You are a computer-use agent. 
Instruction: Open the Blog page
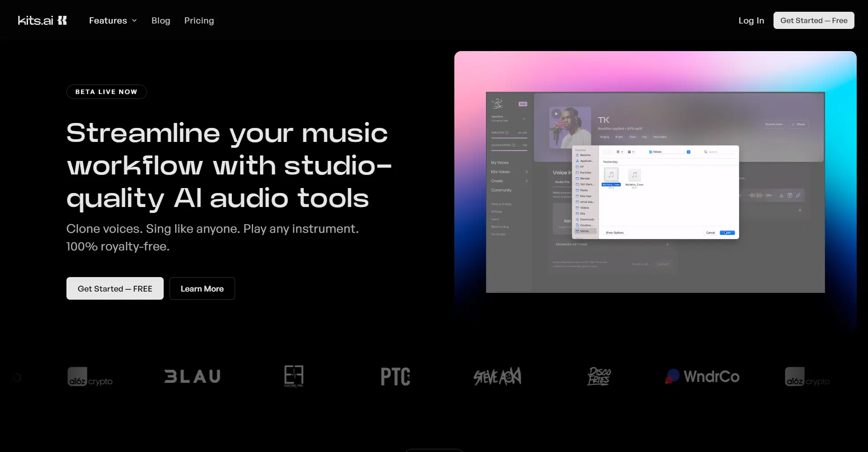coord(160,20)
